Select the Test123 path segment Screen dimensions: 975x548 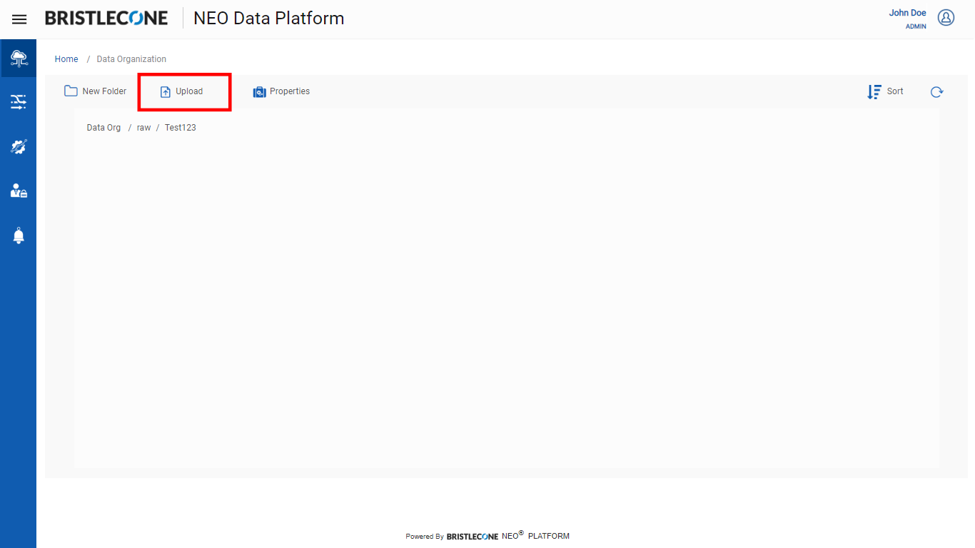click(180, 128)
